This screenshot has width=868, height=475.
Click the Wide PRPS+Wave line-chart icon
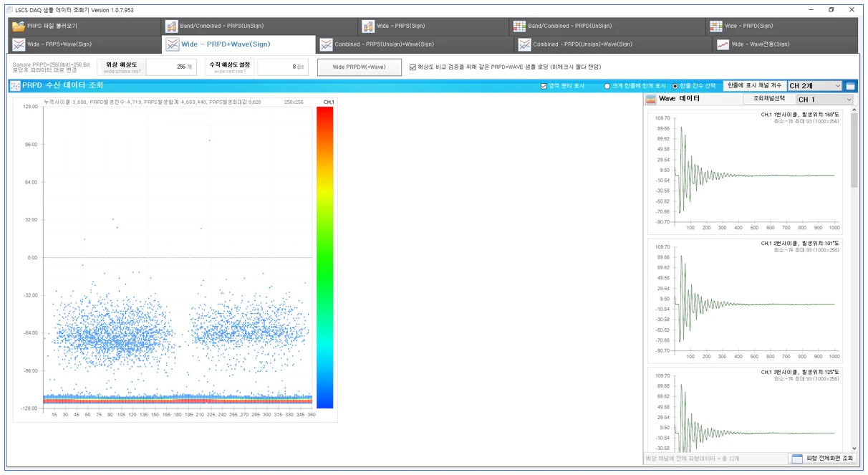[18, 44]
